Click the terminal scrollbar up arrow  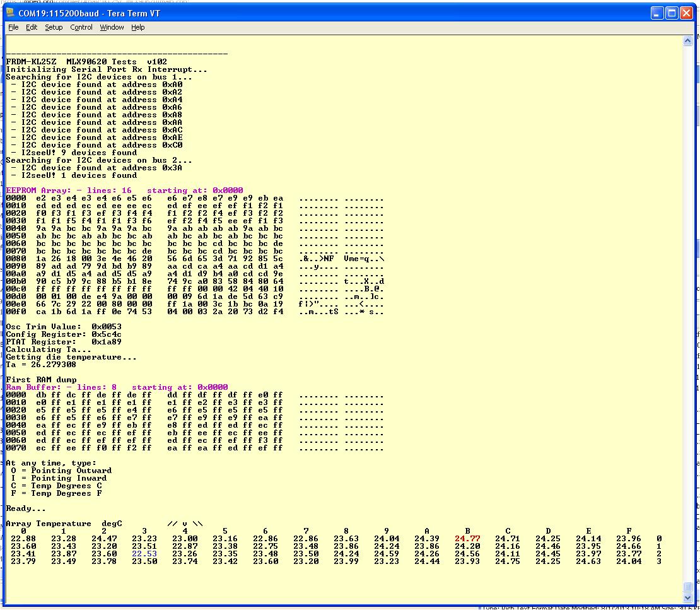click(x=688, y=41)
